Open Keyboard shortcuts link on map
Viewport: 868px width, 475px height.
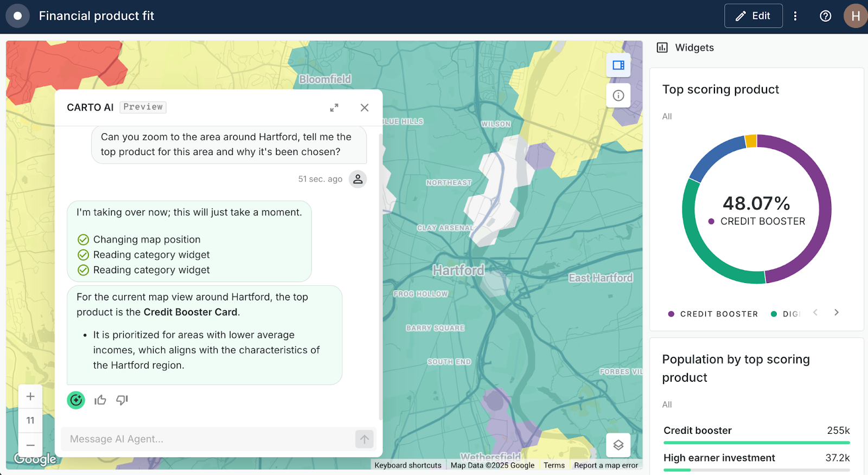[408, 465]
